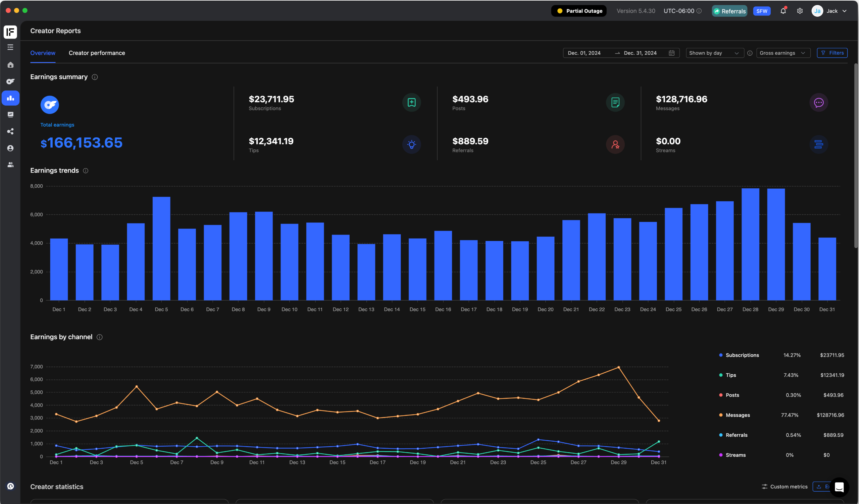Open the live chat bubble icon
The width and height of the screenshot is (859, 504).
click(839, 487)
